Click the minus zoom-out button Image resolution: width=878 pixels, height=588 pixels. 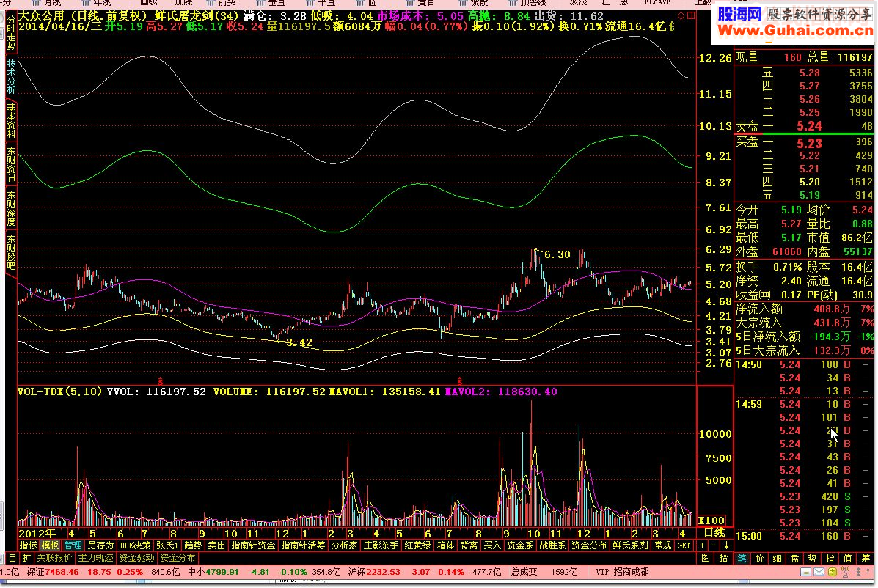click(x=714, y=545)
